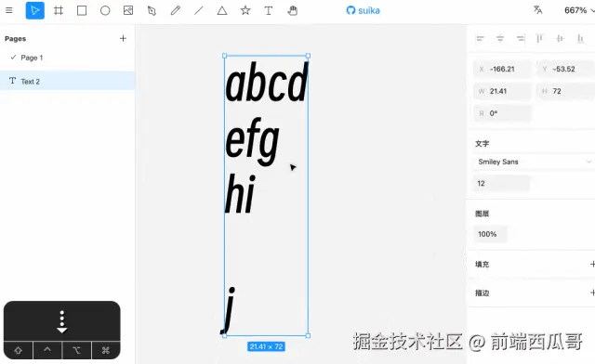Click align top icon
595x364 pixels.
(x=539, y=38)
